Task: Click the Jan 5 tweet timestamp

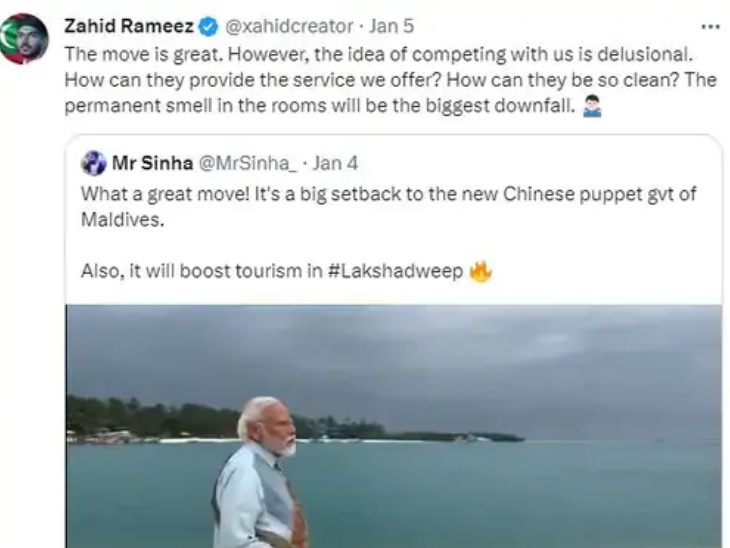Action: coord(391,26)
